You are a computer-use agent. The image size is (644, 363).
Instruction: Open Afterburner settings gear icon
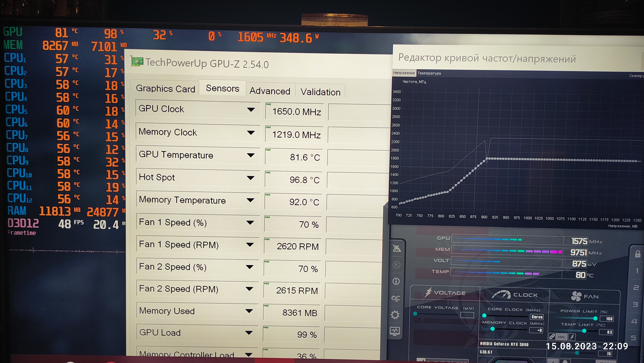[395, 315]
